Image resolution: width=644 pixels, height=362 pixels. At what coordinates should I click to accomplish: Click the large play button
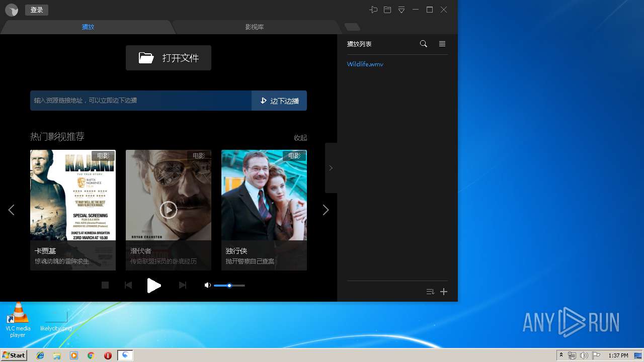tap(154, 285)
